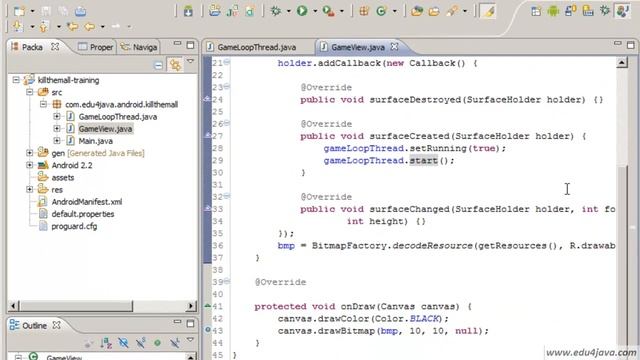Select GameView.java in Package Explorer
The width and height of the screenshot is (640, 360).
[x=105, y=129]
